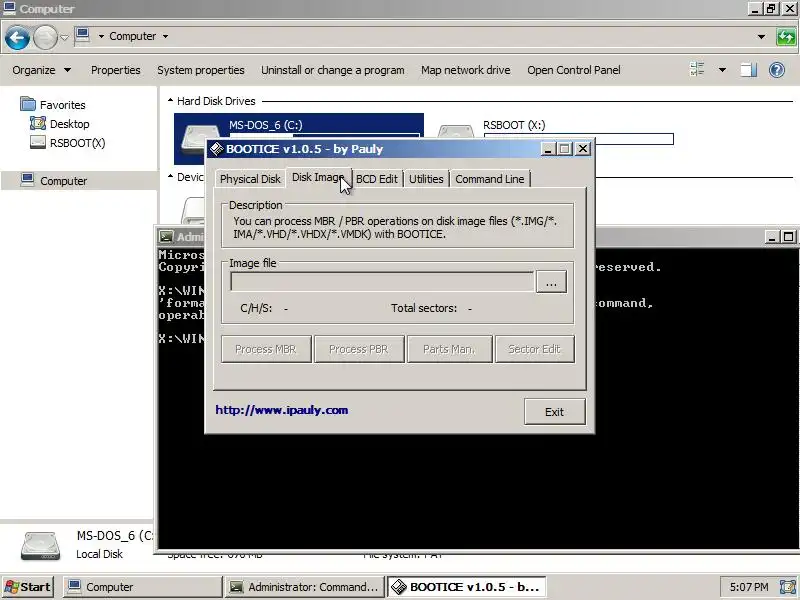
Task: Click Map network drive
Action: (x=465, y=70)
